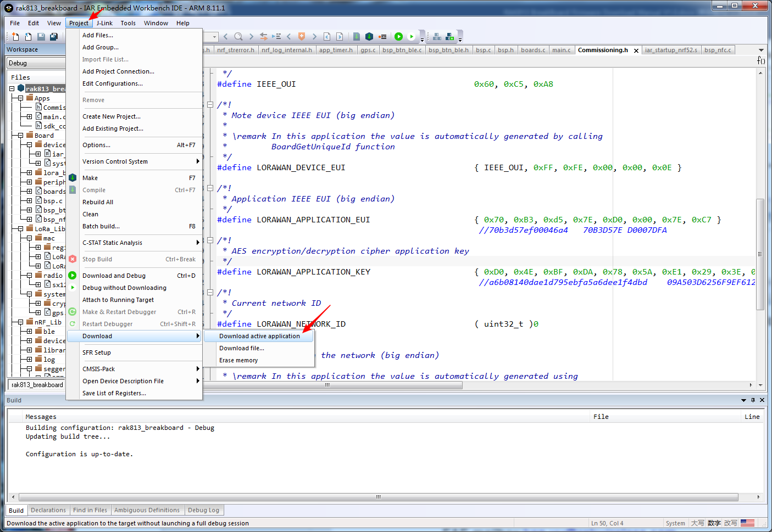Open the File menu

(15, 23)
